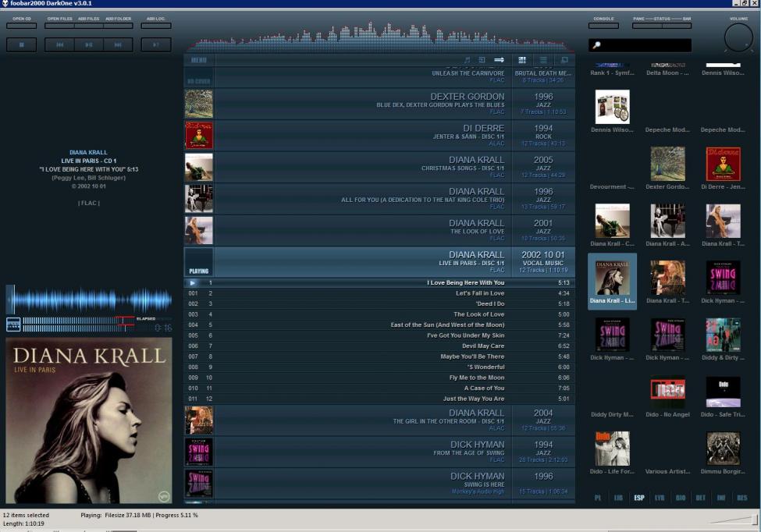
Task: Select track "A Case of You"
Action: point(379,388)
